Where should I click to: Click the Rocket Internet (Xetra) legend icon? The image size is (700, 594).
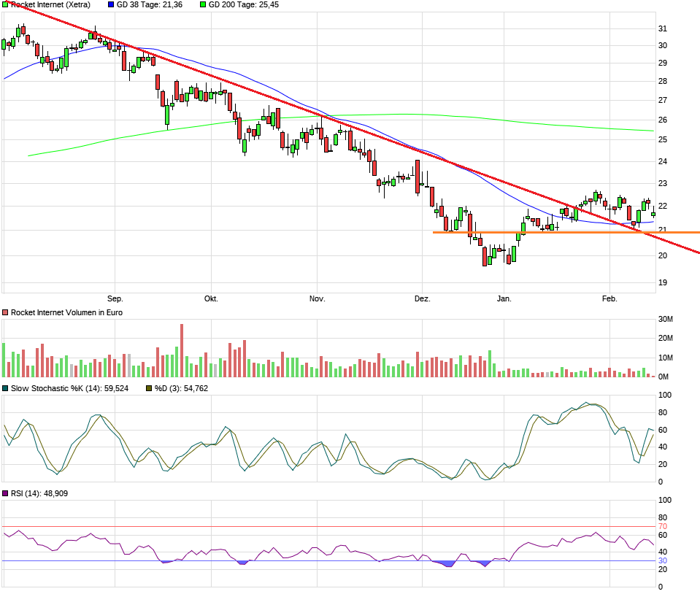[5, 5]
